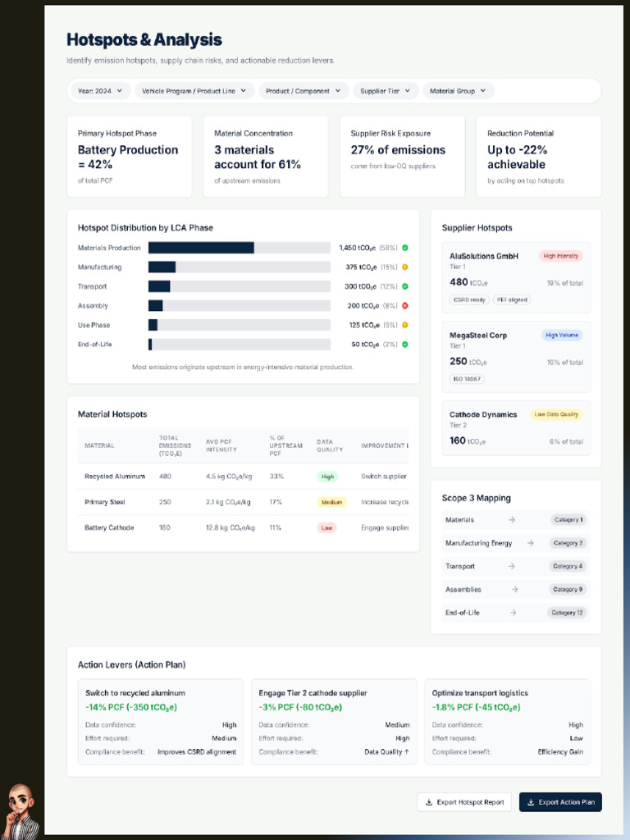Viewport: 630px width, 840px height.
Task: Click the Avg PCF Intensity column header
Action: (221, 445)
